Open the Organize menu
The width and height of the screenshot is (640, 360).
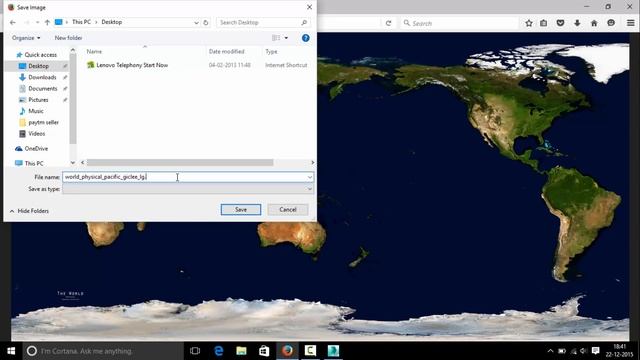click(x=26, y=38)
